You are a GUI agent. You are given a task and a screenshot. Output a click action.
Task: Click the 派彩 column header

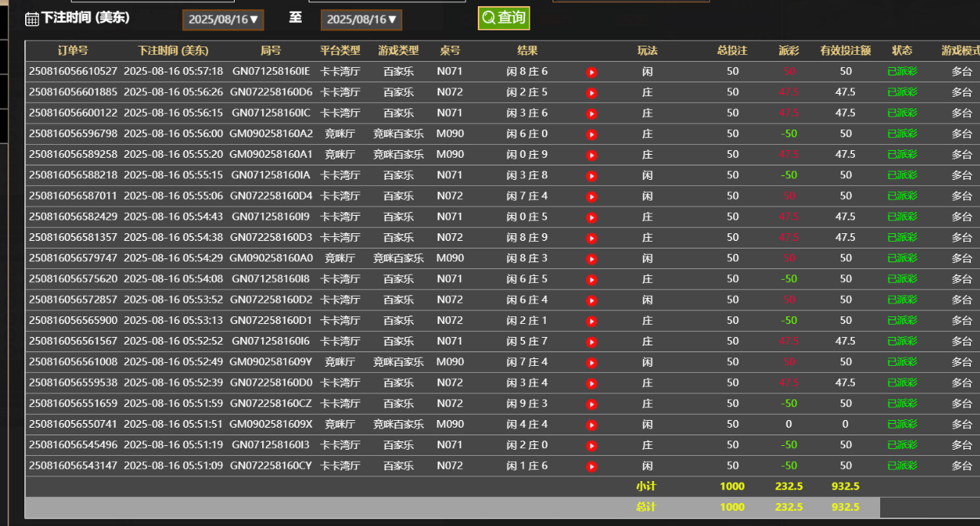point(789,51)
